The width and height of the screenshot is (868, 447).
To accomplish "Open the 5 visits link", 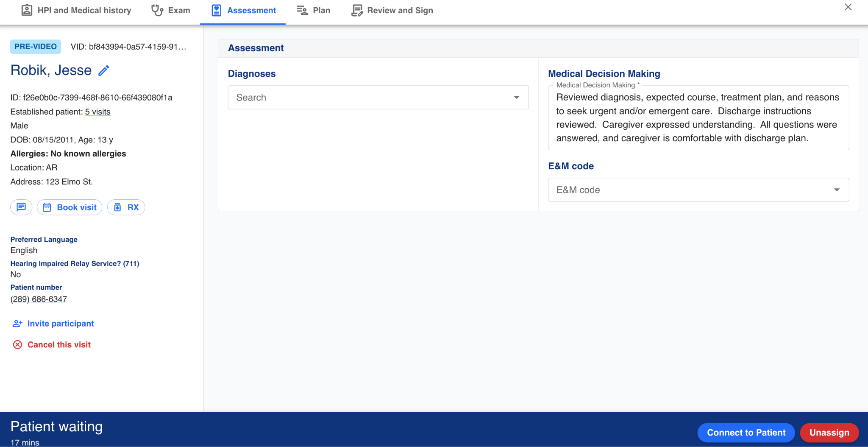I will pos(97,112).
